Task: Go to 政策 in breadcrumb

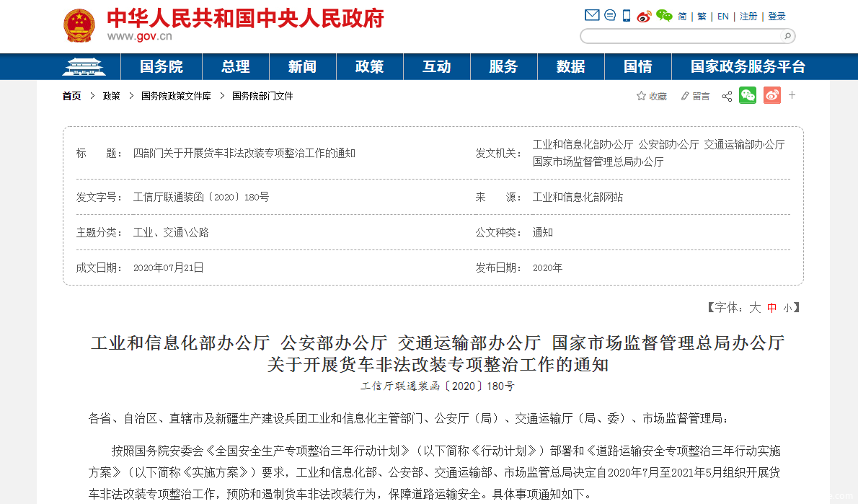Action: click(x=111, y=97)
